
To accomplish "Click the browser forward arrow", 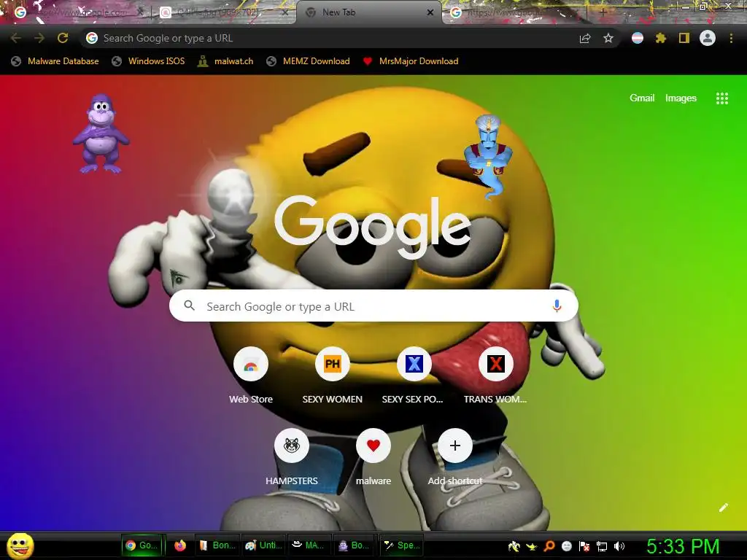I will point(39,38).
